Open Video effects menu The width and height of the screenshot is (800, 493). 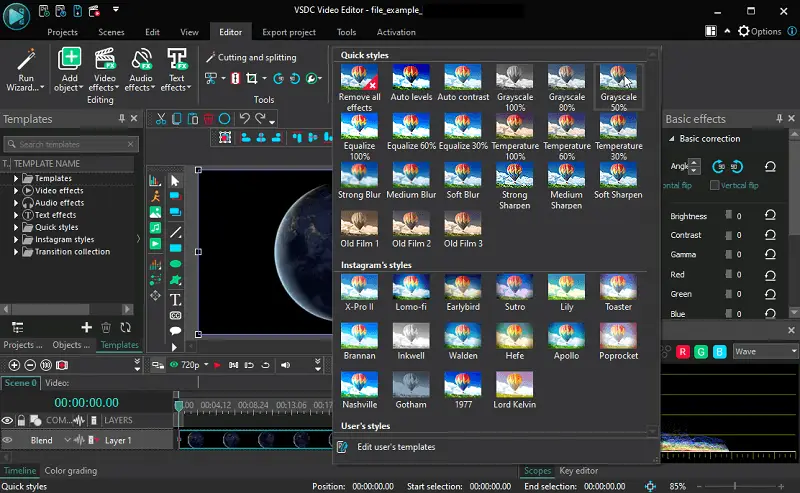click(x=104, y=70)
